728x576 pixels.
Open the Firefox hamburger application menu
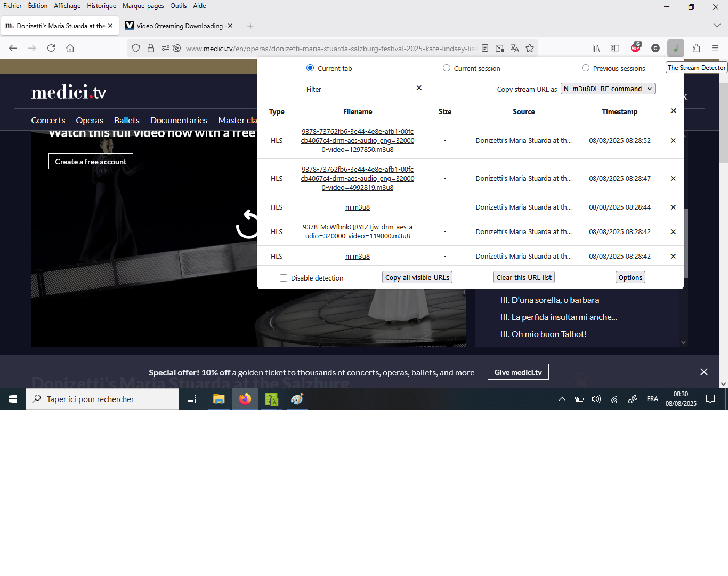coord(715,48)
